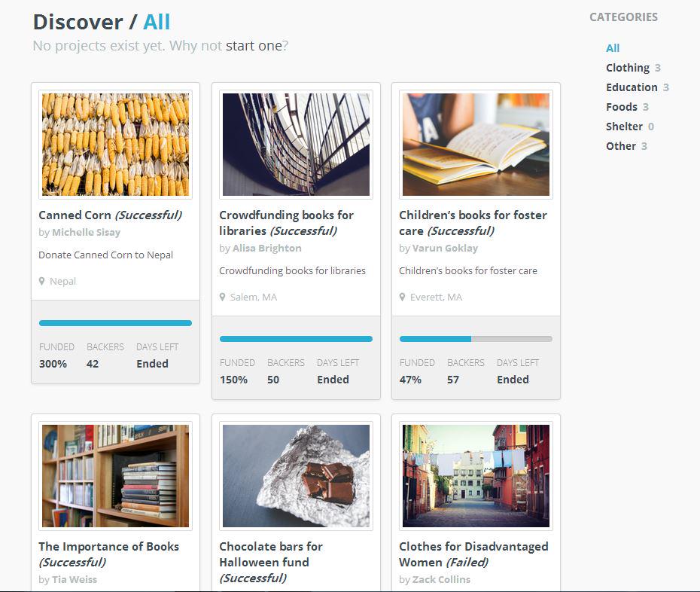Click the Salem, MA location pin icon
The height and width of the screenshot is (592, 700).
[222, 297]
